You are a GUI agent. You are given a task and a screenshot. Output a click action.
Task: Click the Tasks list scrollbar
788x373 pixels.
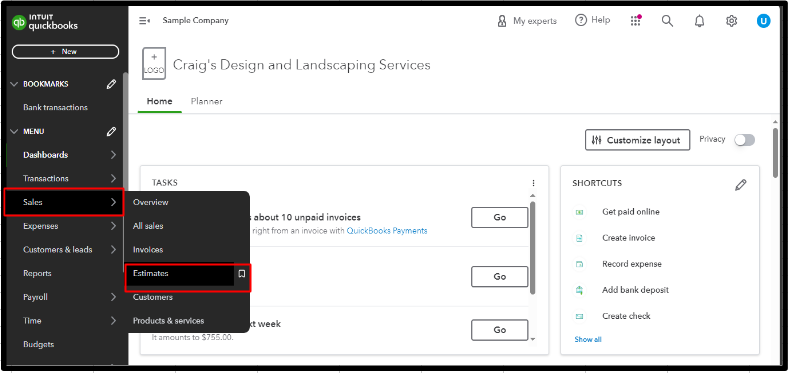pyautogui.click(x=533, y=248)
